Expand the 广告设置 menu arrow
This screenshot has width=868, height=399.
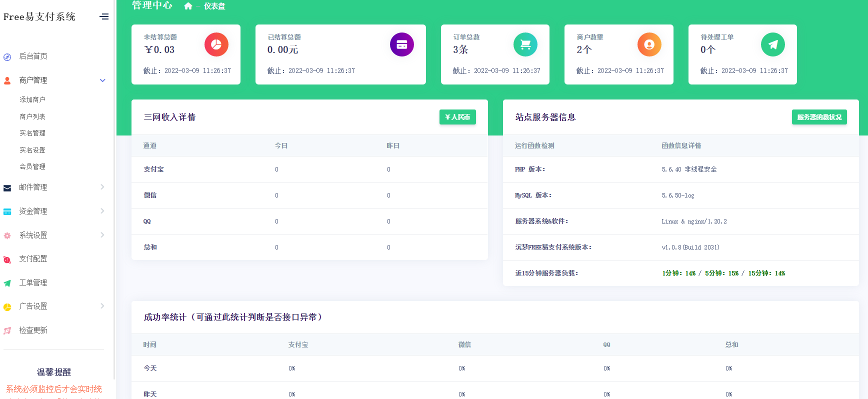click(x=102, y=306)
